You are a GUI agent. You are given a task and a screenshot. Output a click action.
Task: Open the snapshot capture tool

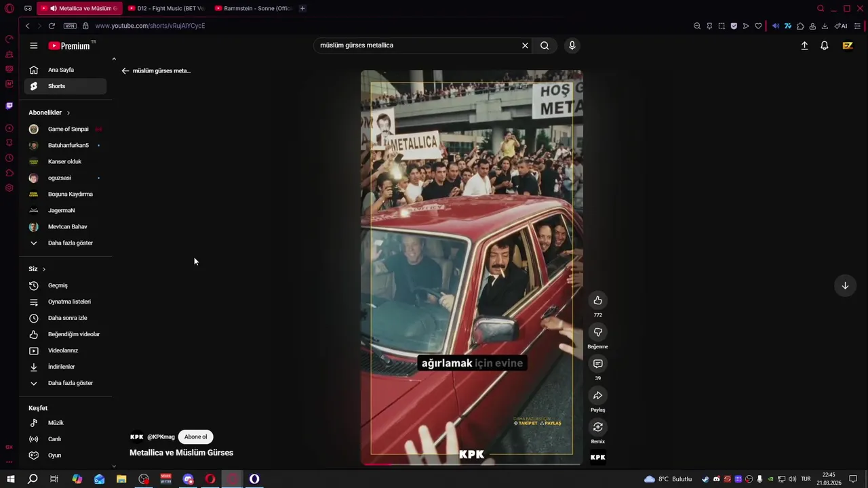click(722, 26)
